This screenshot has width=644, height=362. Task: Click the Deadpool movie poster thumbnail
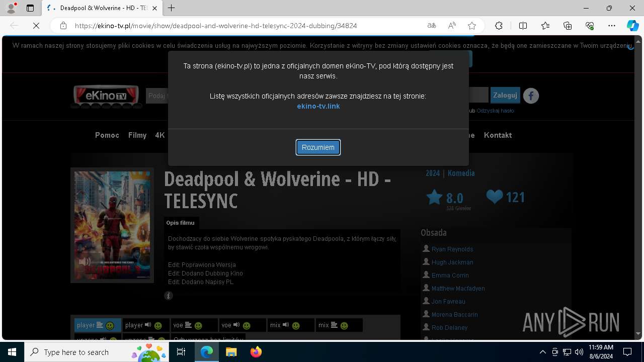coord(112,225)
